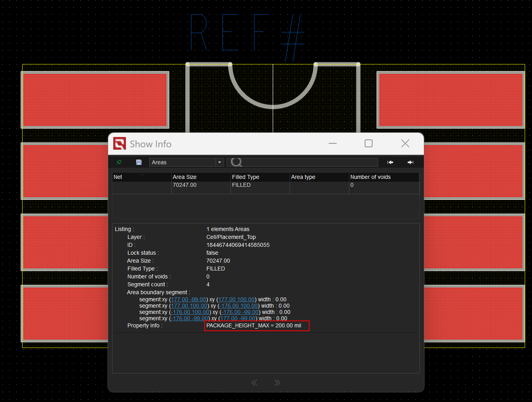Expand the Net column sort chevron
Screen dimensions: 532x402
coord(142,174)
